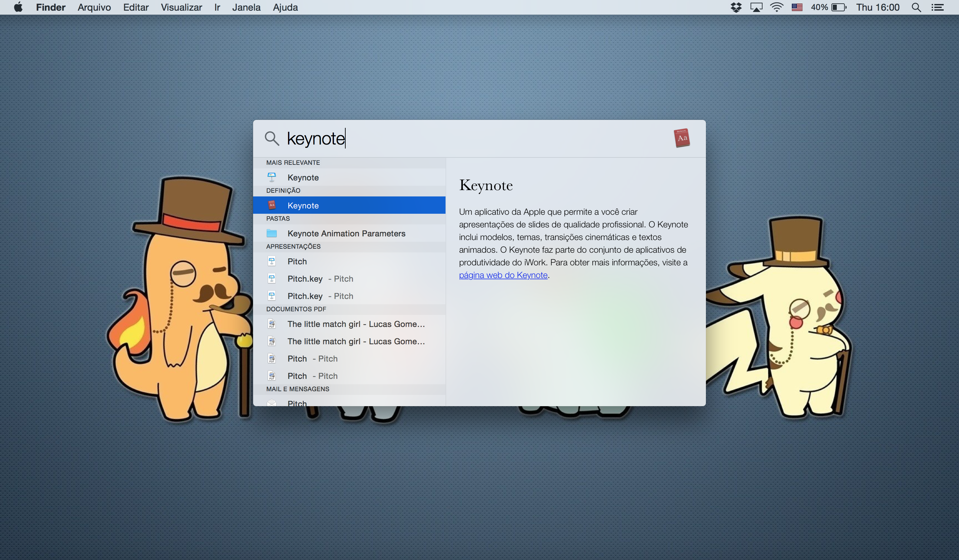The height and width of the screenshot is (560, 959).
Task: Select Keynote app under Mais Relevante
Action: click(349, 177)
